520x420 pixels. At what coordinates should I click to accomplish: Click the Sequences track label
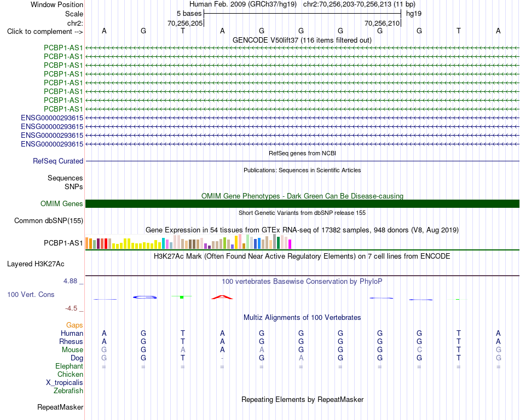[x=65, y=178]
